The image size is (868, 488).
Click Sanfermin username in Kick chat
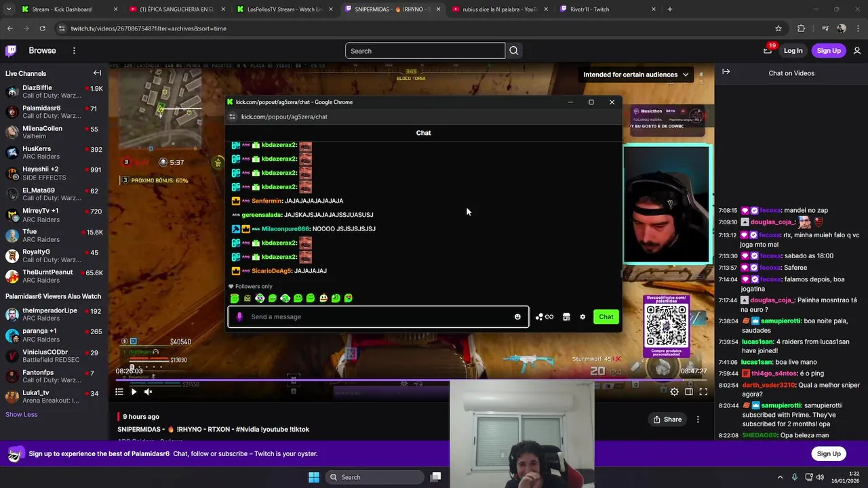tap(267, 201)
